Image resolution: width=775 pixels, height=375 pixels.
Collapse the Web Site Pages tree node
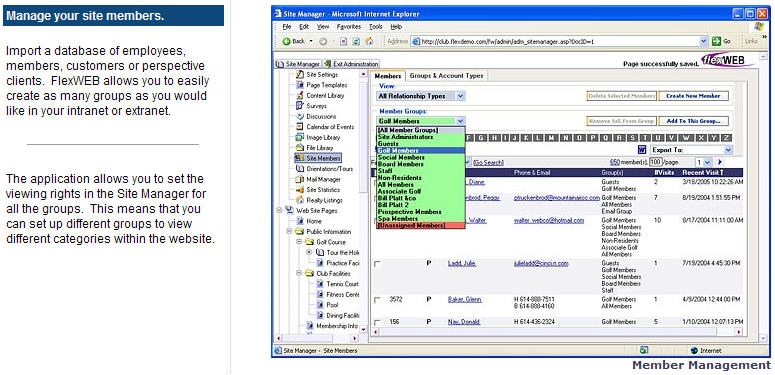coord(279,211)
